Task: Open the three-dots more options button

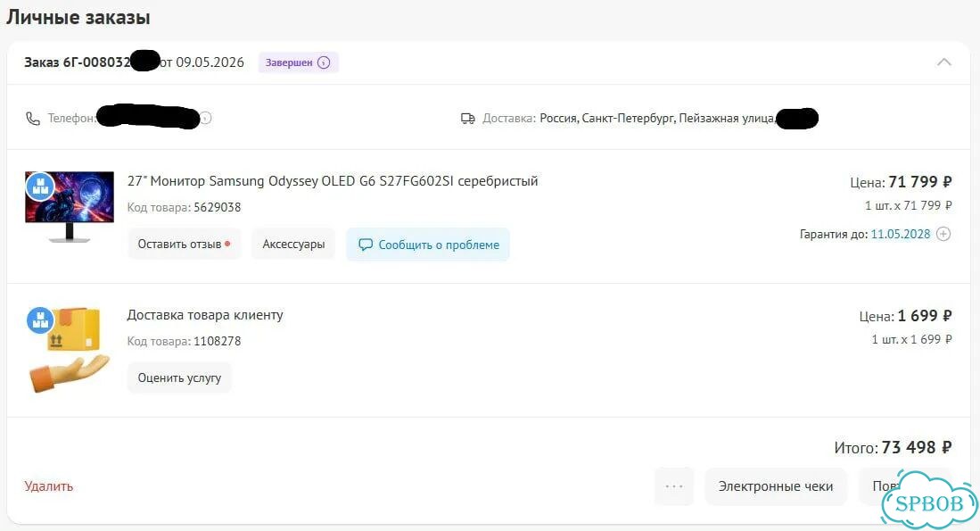Action: (674, 486)
